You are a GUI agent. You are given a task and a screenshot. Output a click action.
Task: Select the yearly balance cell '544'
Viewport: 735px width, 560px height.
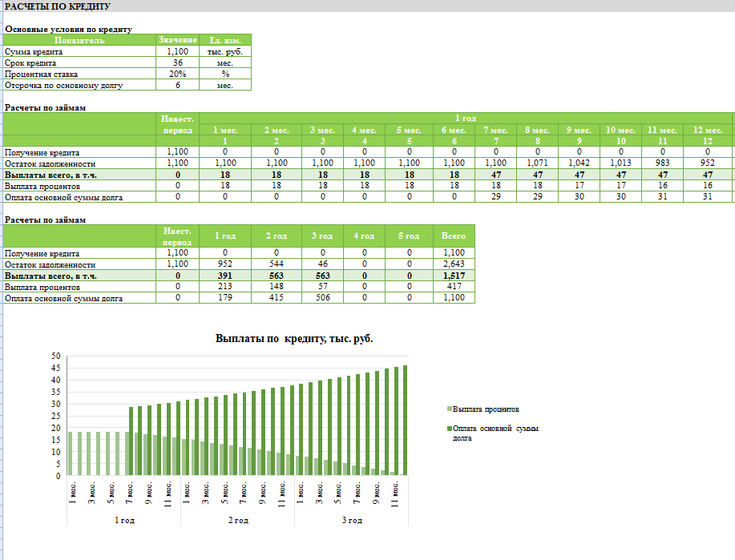coord(276,264)
